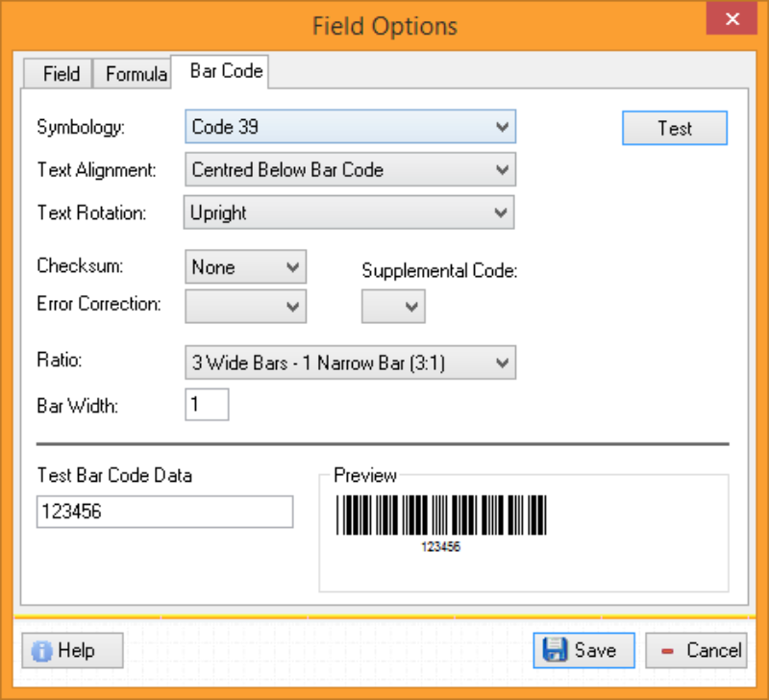Click the blue info Help icon
769x700 pixels.
pos(41,651)
